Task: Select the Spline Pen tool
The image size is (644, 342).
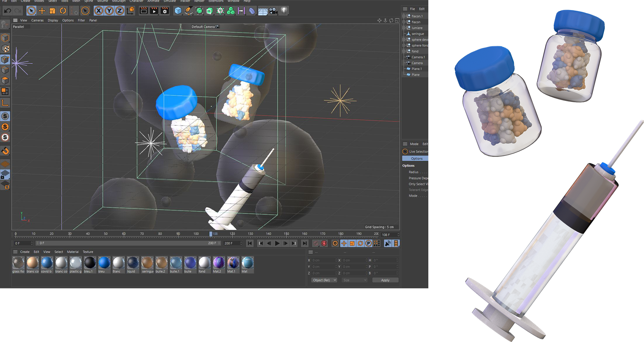Action: coord(189,11)
